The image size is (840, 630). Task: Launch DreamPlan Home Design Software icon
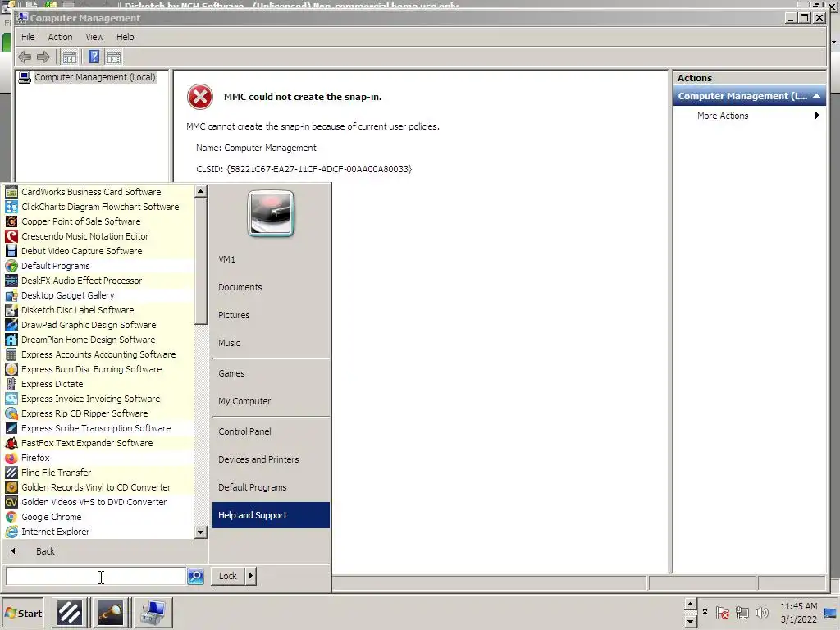point(11,340)
